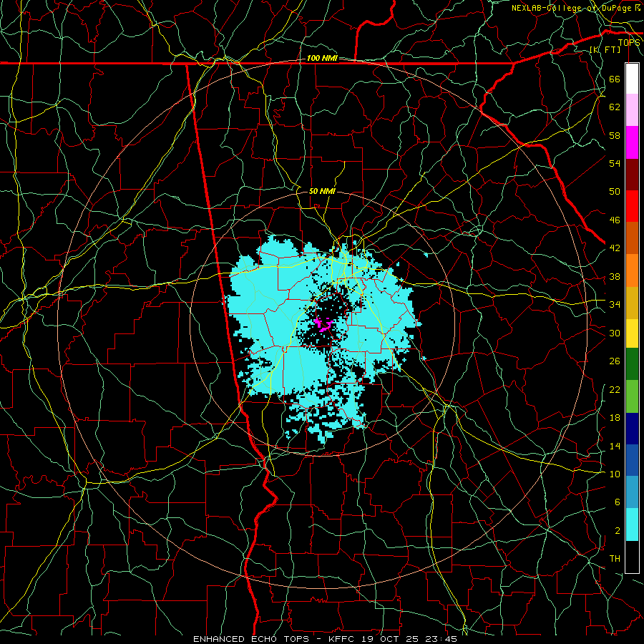Click the 58 legend value

pos(615,135)
